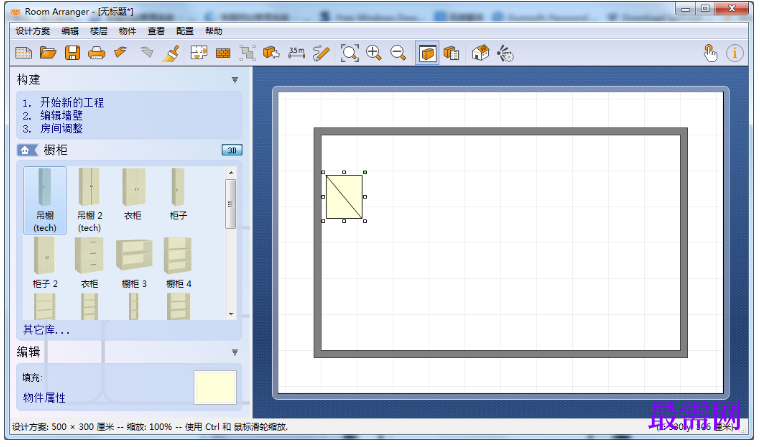Viewport: 760px width, 447px height.
Task: Select the paintbrush tool icon
Action: [171, 53]
